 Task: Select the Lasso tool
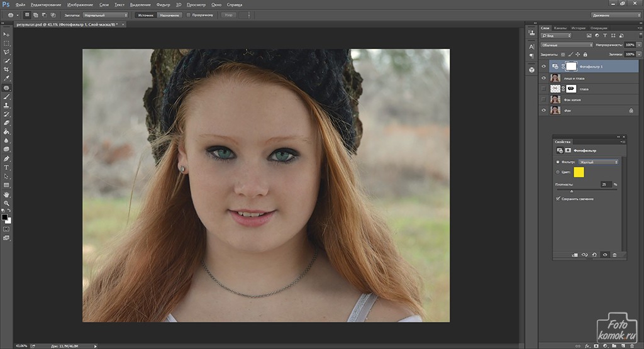[6, 52]
